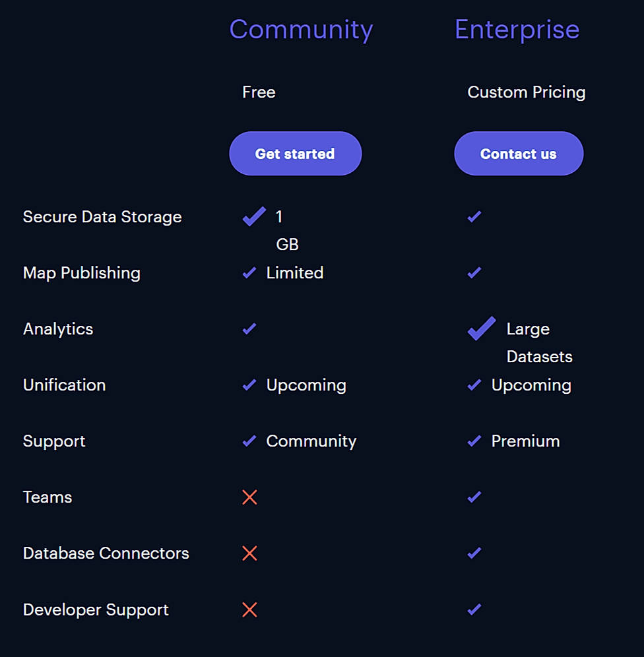Click the Map Publishing row label

(82, 273)
